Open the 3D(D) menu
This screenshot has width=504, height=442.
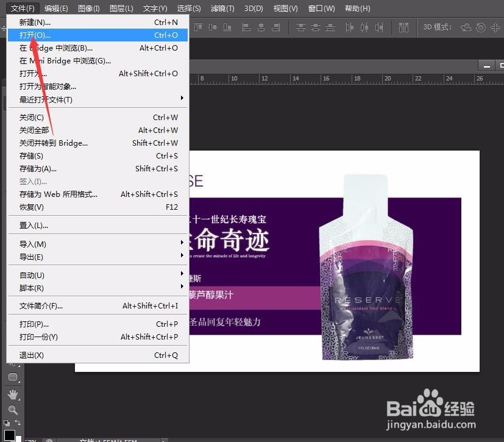click(x=254, y=9)
